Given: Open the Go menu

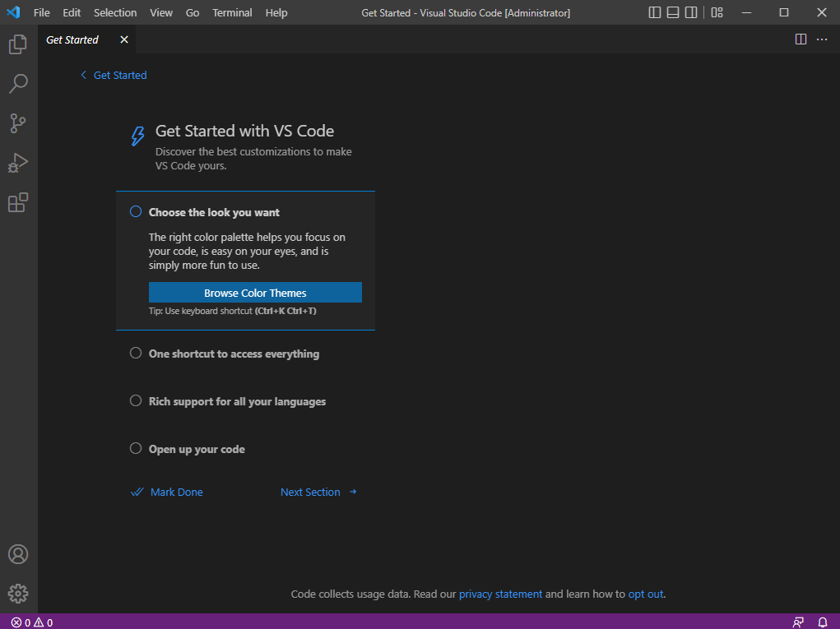Looking at the screenshot, I should click(x=193, y=12).
